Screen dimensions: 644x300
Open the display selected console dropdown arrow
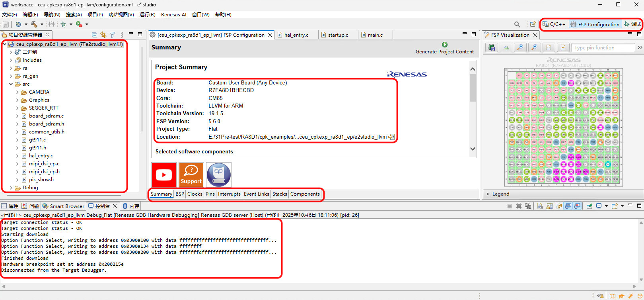[x=606, y=206]
